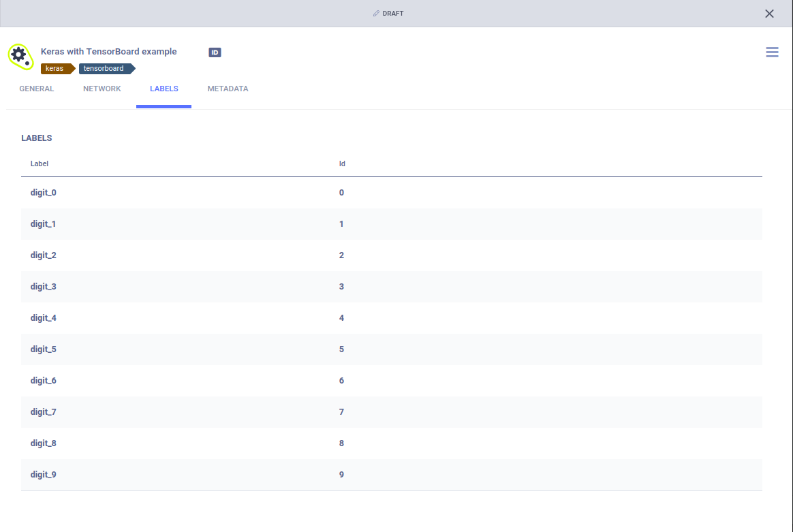Screen dimensions: 793x532
Task: Close the model panel with the X
Action: pyautogui.click(x=769, y=14)
